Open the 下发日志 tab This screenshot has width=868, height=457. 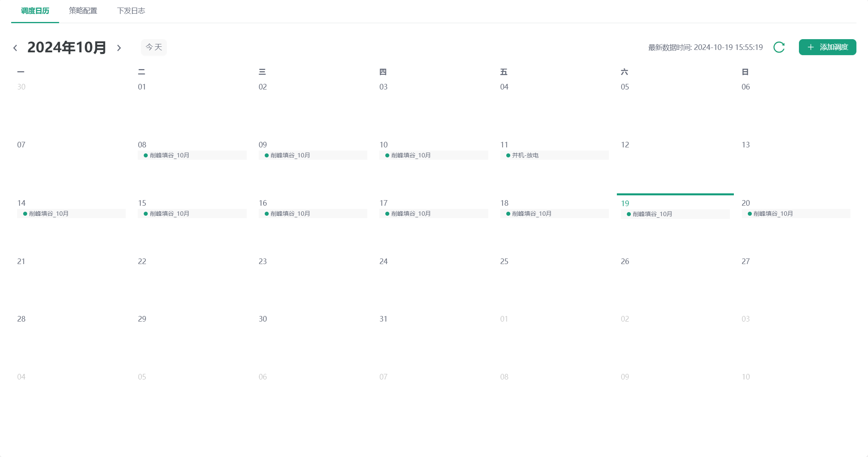(x=131, y=11)
